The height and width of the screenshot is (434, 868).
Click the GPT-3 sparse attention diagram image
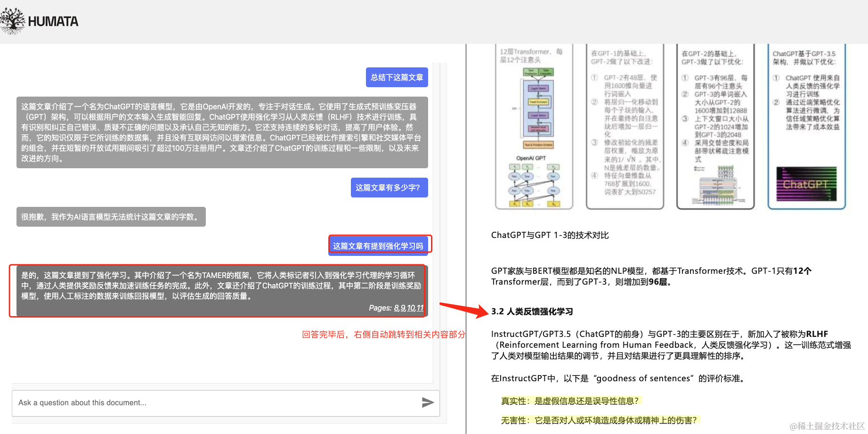pyautogui.click(x=718, y=185)
